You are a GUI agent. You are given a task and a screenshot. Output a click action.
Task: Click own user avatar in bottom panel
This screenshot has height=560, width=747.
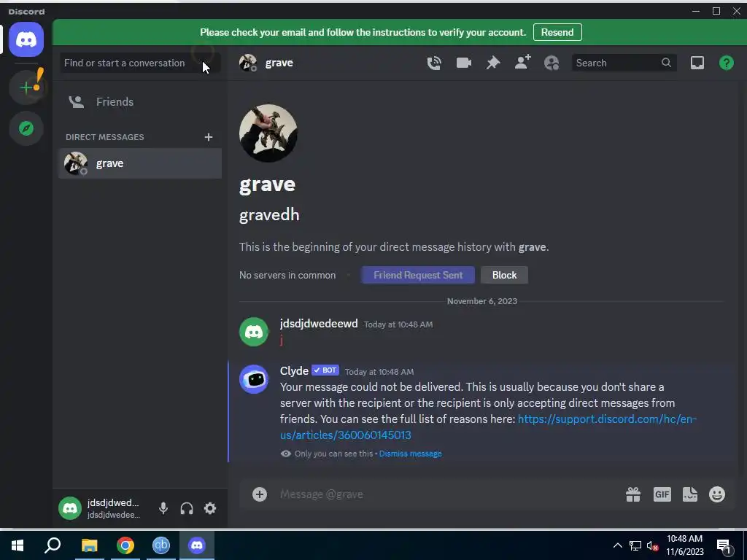tap(70, 508)
